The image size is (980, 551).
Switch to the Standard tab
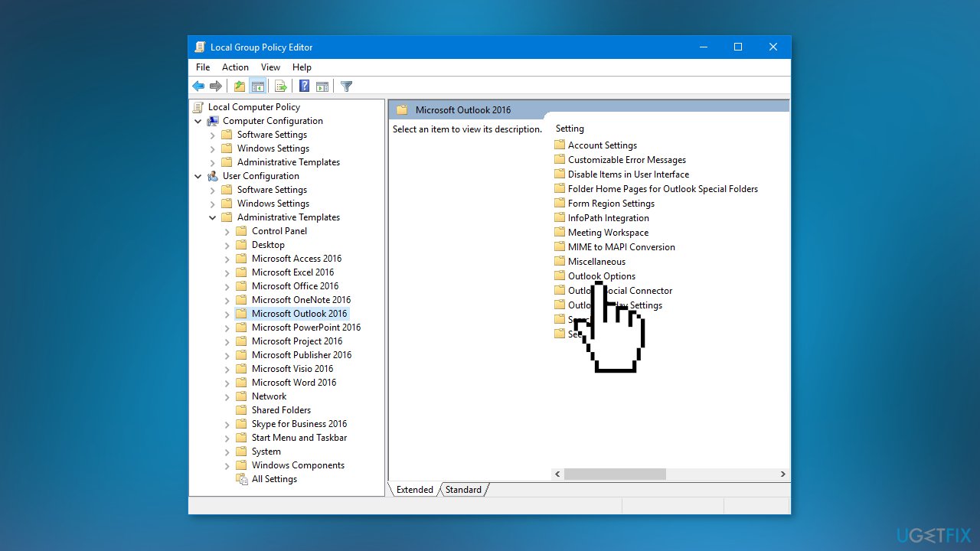point(463,490)
